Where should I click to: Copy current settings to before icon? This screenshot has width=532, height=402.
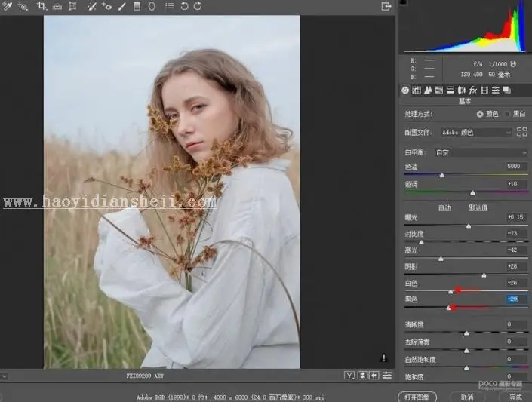(x=374, y=375)
